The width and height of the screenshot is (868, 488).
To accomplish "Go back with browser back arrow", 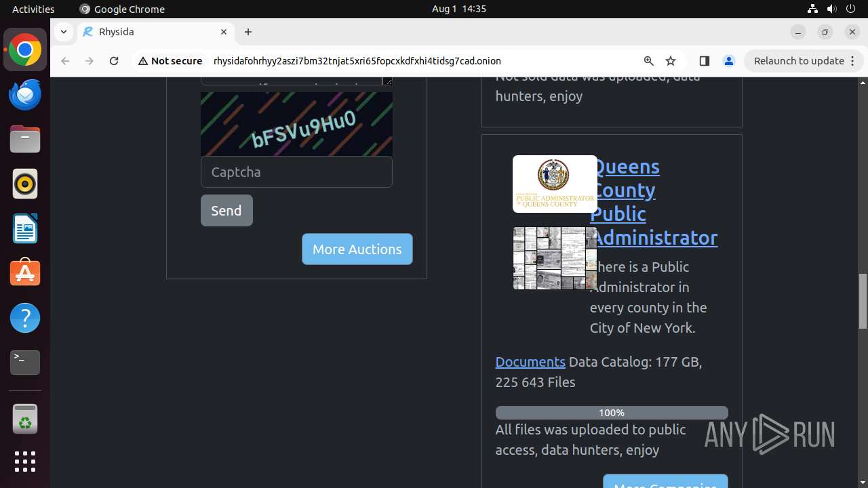I will [x=65, y=61].
